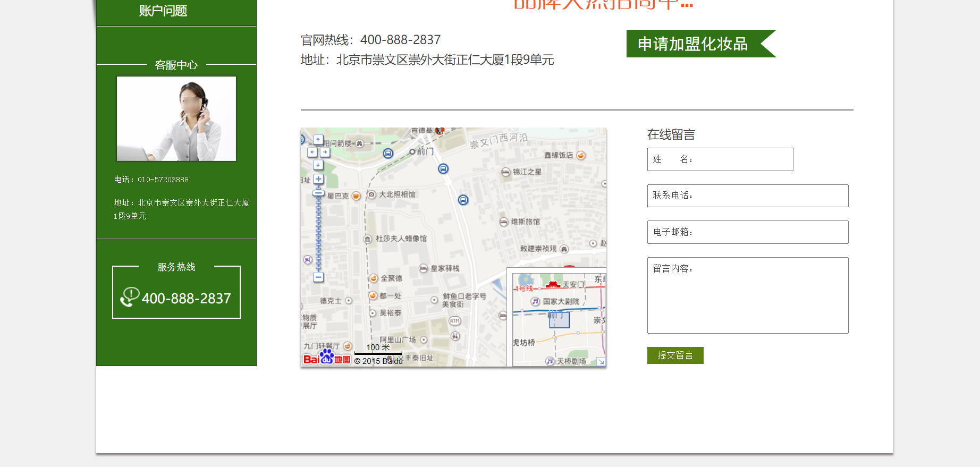Click the text 官网热线：400-888-2837
The width and height of the screenshot is (980, 467).
371,40
